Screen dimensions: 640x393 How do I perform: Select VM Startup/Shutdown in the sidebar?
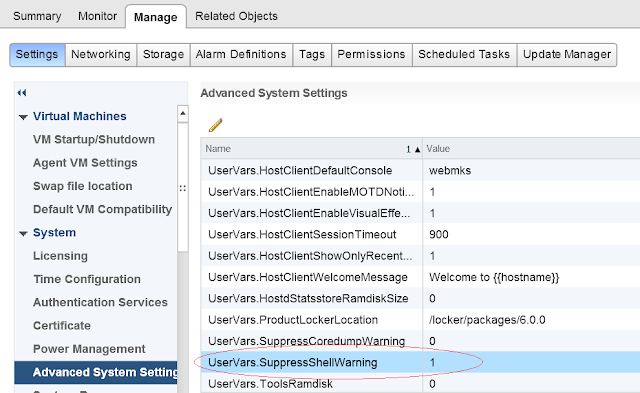click(94, 140)
